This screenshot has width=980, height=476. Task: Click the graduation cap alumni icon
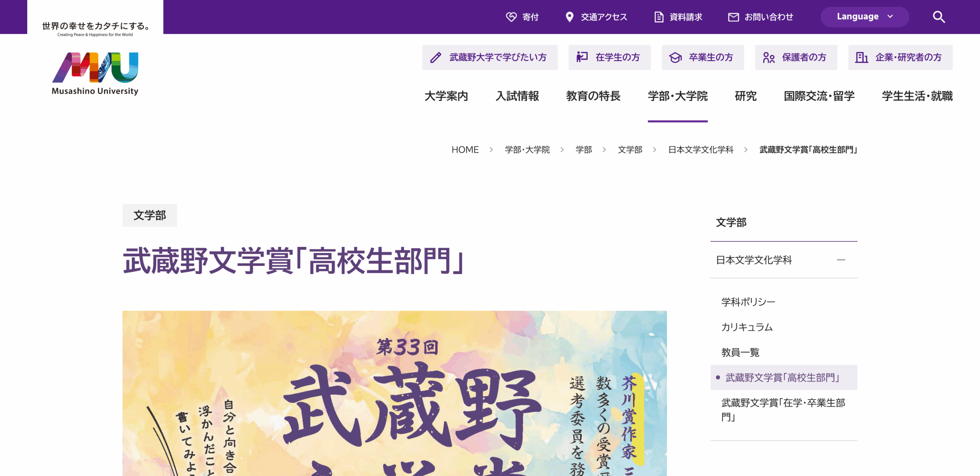point(675,57)
